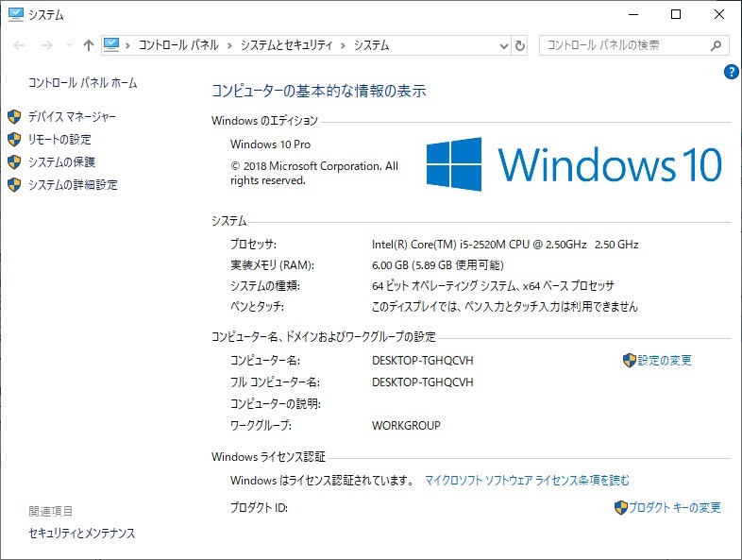The width and height of the screenshot is (742, 560).
Task: Click the pen and touch status text
Action: point(504,307)
